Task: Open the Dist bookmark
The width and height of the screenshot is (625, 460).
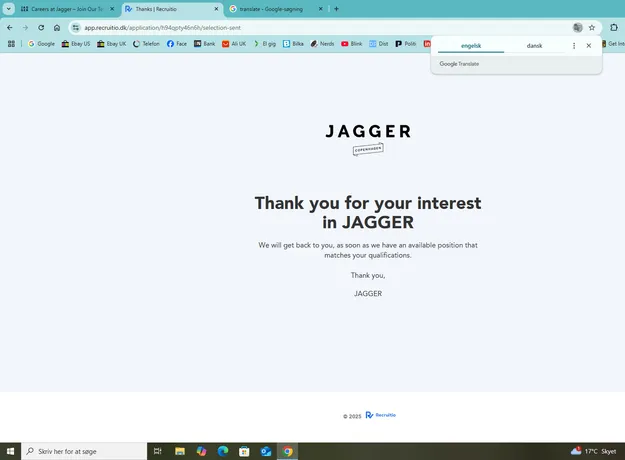Action: point(379,44)
